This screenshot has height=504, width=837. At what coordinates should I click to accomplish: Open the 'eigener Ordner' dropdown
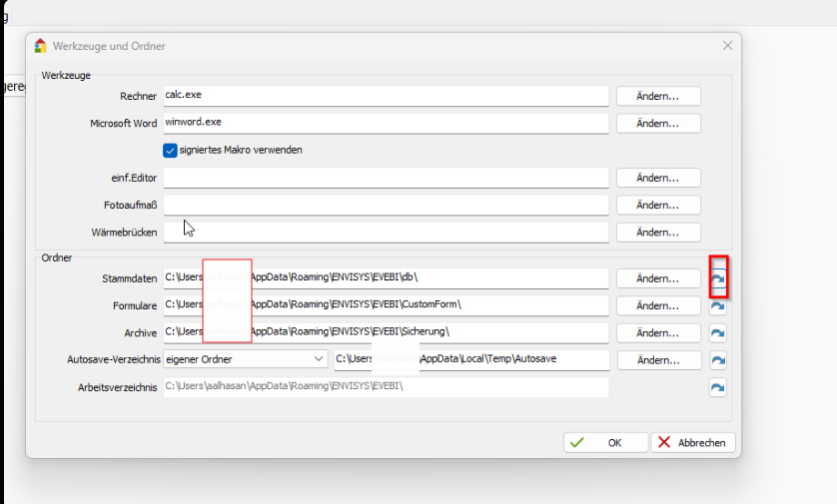coord(246,358)
